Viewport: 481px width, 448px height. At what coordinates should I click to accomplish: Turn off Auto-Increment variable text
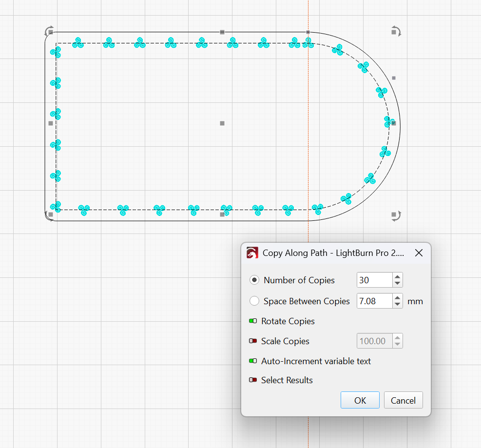point(253,361)
